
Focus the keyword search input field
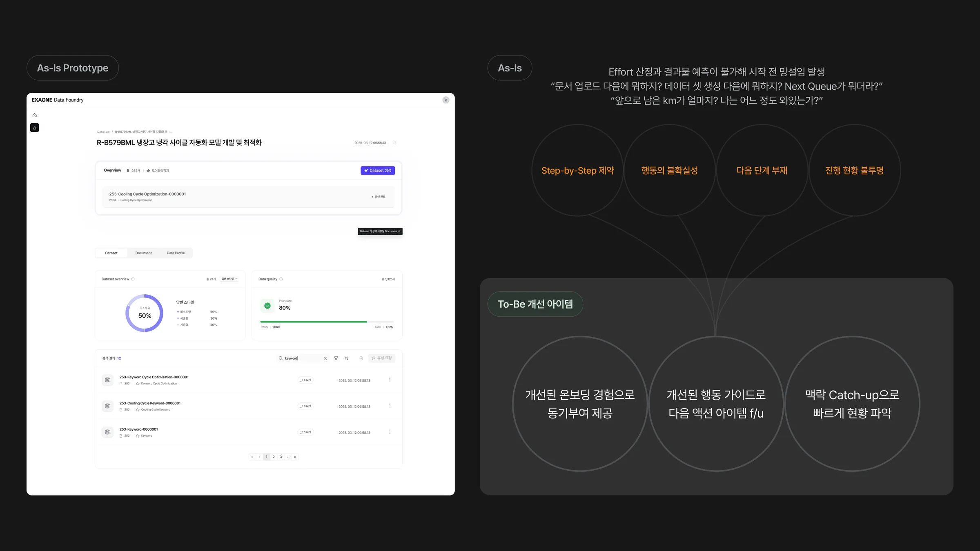[303, 358]
